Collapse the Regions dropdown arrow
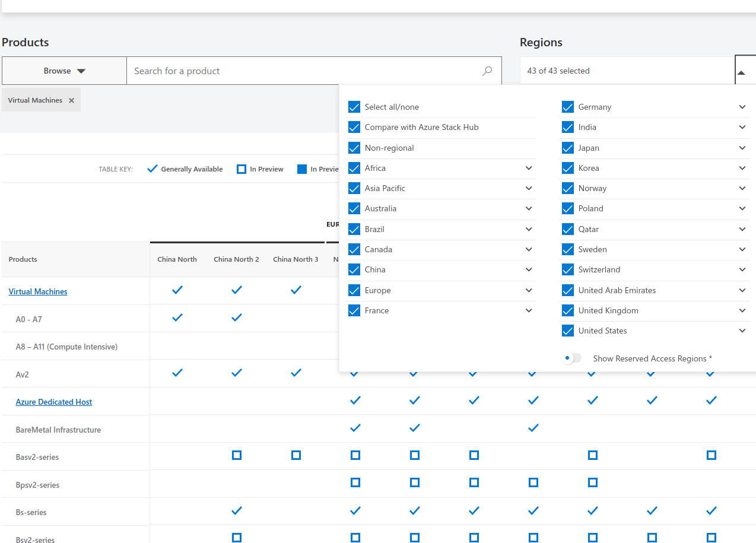The image size is (756, 543). point(741,72)
